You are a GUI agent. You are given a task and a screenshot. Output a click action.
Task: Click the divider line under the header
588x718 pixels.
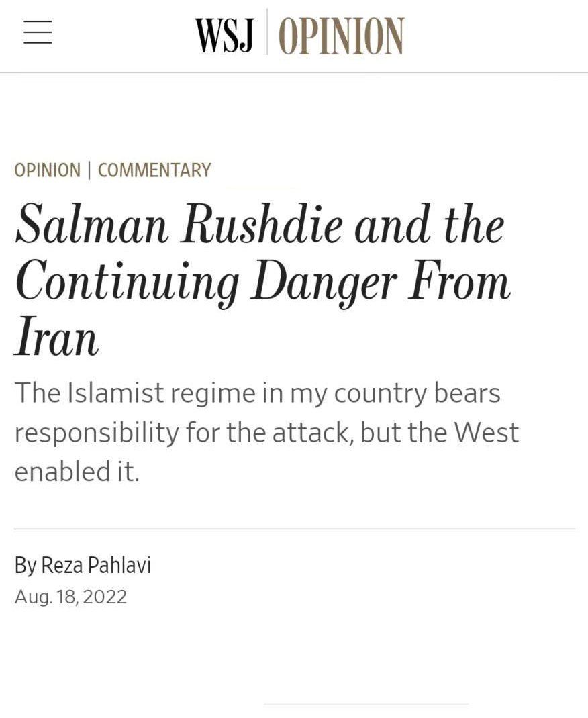(294, 72)
